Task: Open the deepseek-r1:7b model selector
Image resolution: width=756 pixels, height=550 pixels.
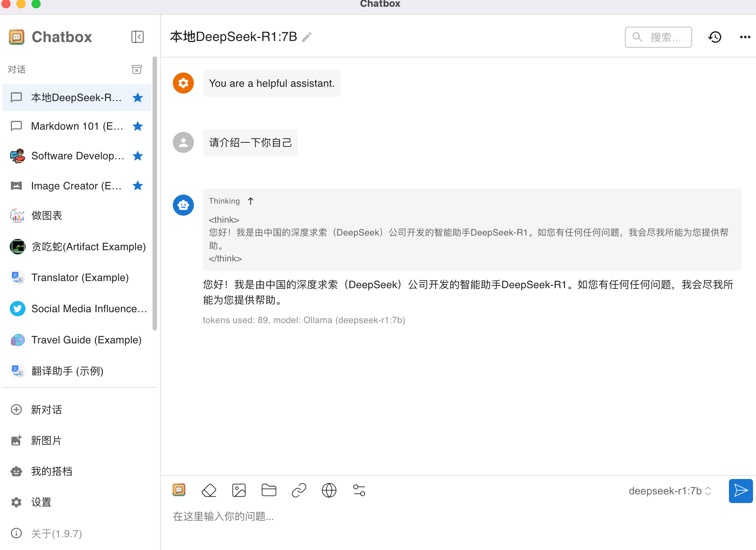Action: pos(670,491)
